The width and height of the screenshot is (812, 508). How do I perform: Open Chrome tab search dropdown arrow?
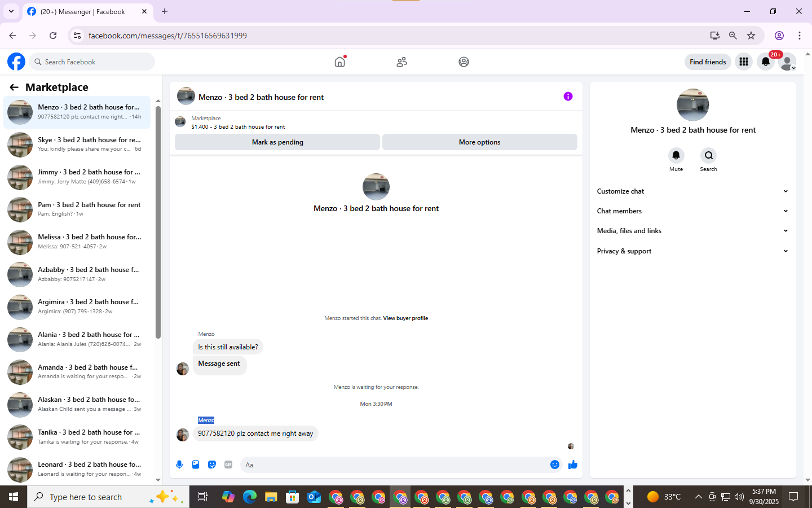(11, 11)
